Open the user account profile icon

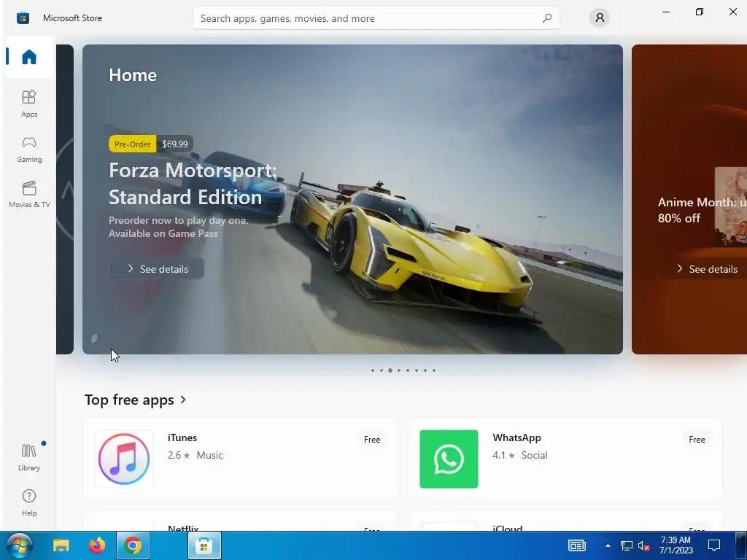click(600, 18)
